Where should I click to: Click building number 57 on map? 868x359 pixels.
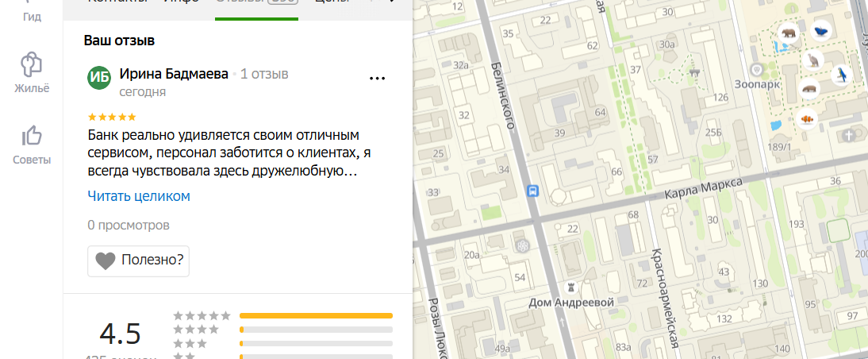pos(653,160)
